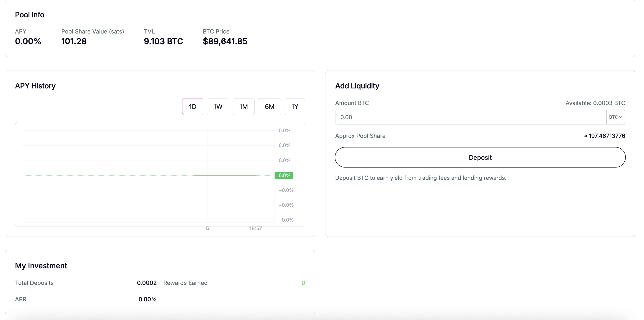Click the BTC Price $89,641.85 value

click(225, 41)
